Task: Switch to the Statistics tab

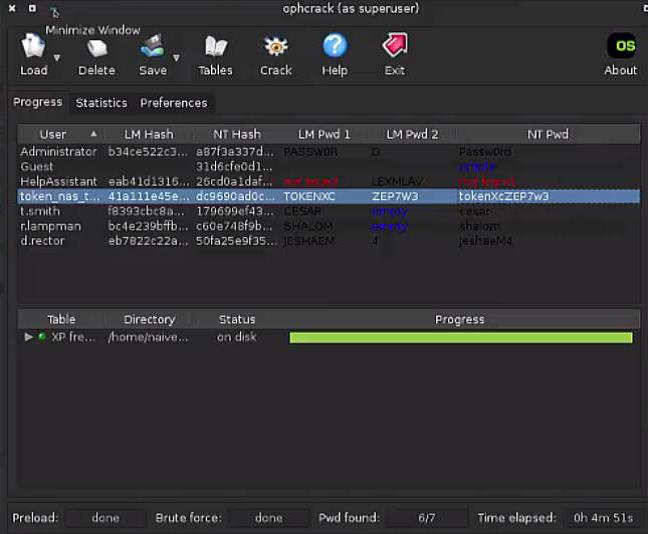Action: coord(101,103)
